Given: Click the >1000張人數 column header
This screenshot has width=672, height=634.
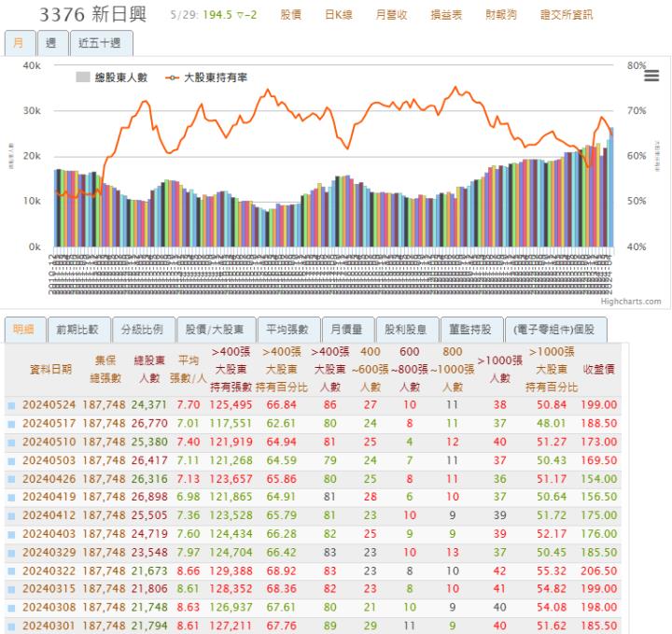Looking at the screenshot, I should tap(499, 369).
